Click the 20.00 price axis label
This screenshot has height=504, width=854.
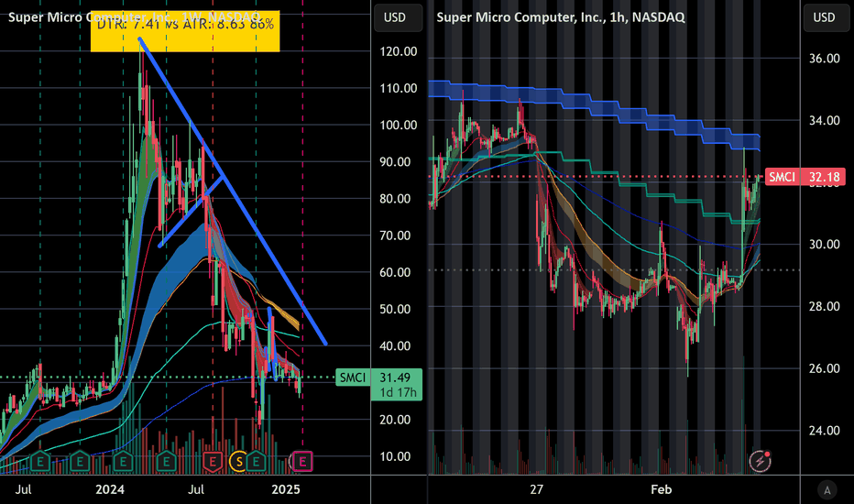click(x=395, y=420)
